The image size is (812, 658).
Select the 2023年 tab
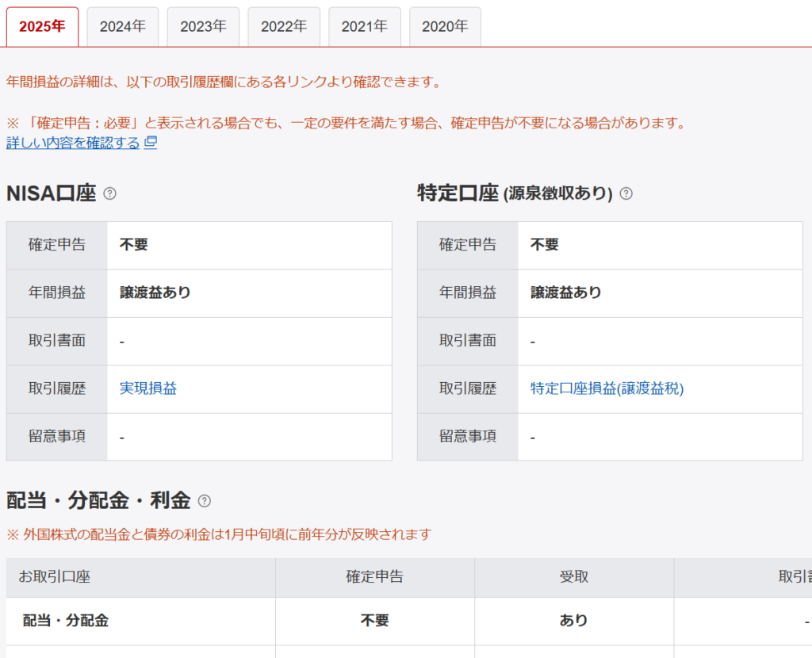(x=203, y=27)
